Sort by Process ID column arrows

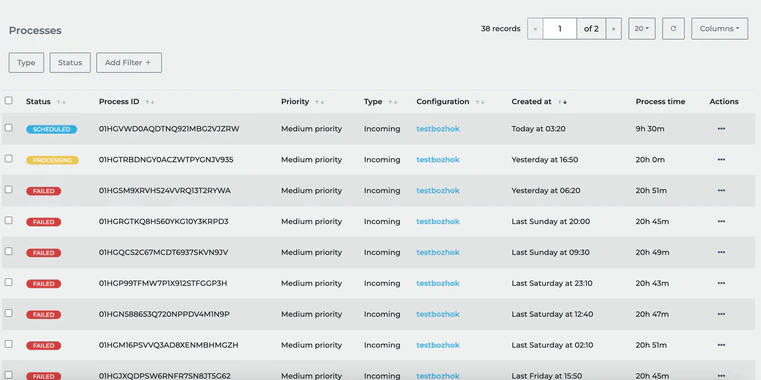(x=150, y=102)
